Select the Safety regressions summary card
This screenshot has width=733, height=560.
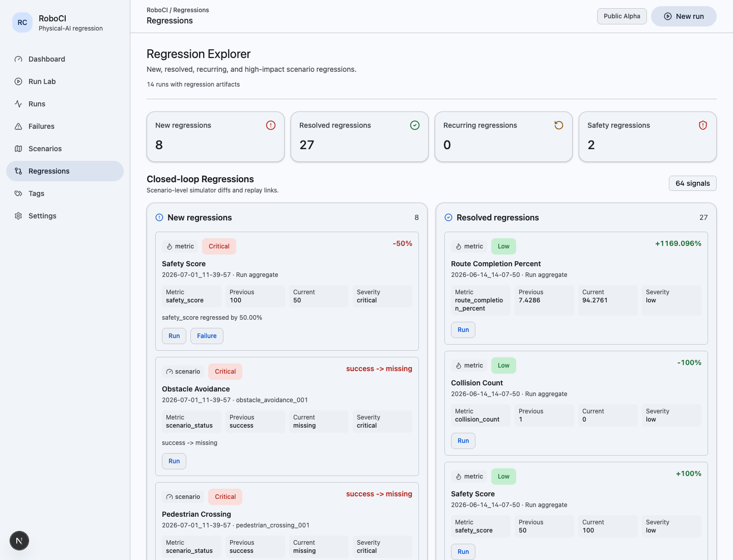coord(647,137)
